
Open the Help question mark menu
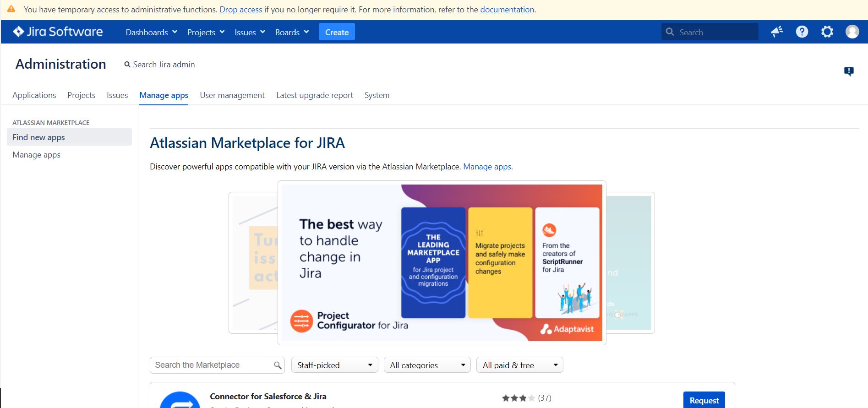click(x=802, y=32)
